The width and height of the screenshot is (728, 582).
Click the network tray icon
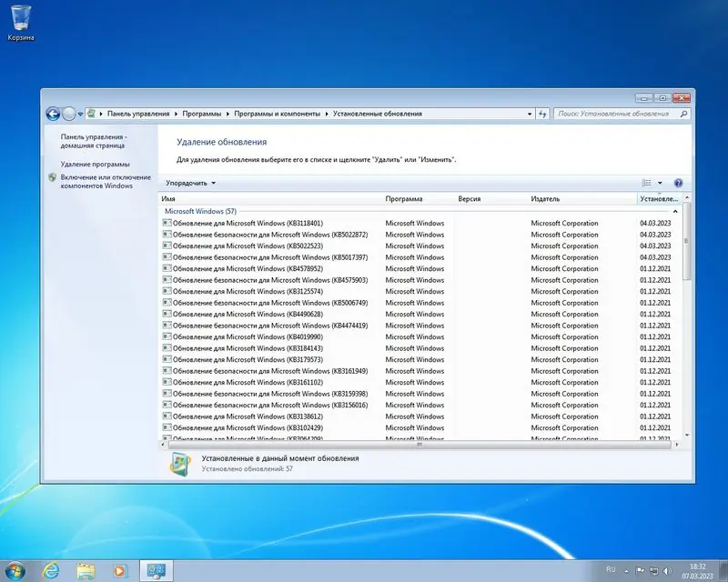pos(653,570)
